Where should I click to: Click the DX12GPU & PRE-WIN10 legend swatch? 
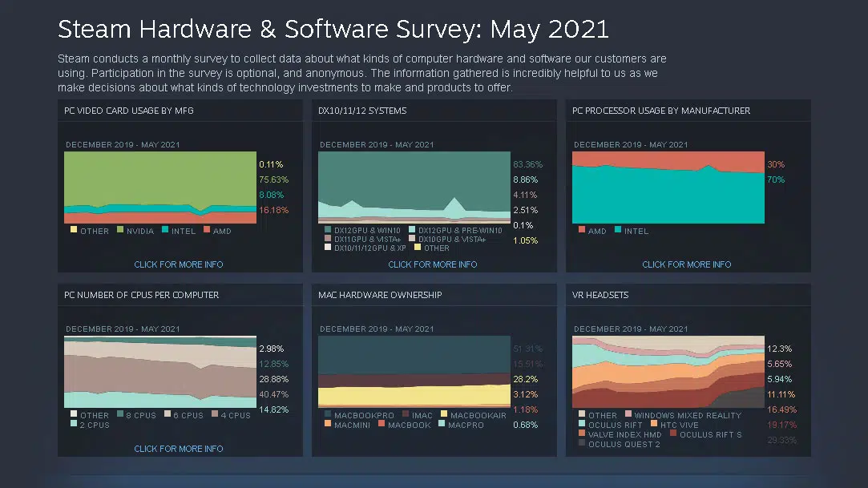pos(412,230)
